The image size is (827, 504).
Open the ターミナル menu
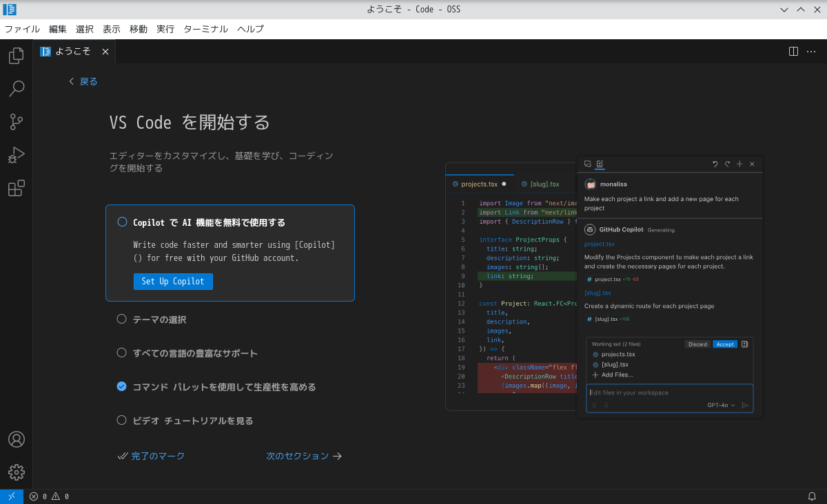tap(205, 29)
